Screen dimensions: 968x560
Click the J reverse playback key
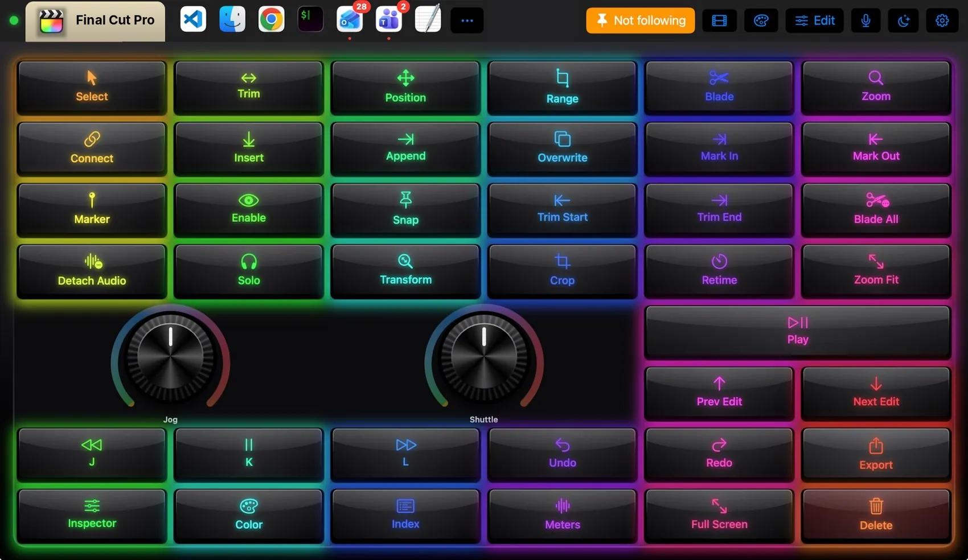(92, 454)
